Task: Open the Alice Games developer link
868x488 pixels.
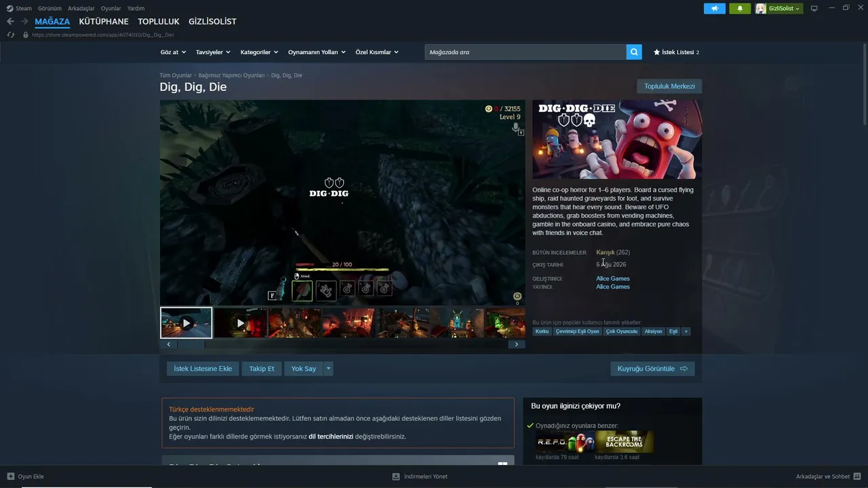Action: point(613,279)
